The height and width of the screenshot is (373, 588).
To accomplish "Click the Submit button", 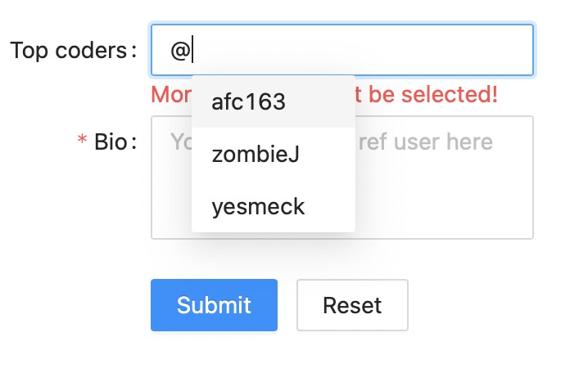I will tap(214, 305).
